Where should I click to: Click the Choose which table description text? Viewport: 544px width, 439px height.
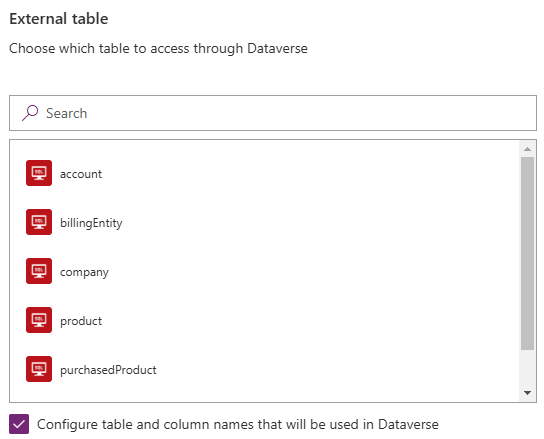(158, 48)
